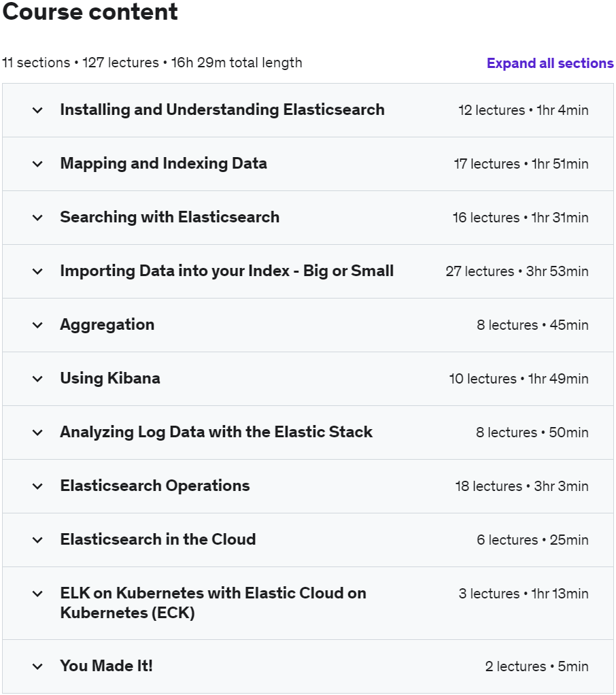Open chevron for Analyzing Log Data section
The width and height of the screenshot is (616, 695).
pyautogui.click(x=37, y=432)
